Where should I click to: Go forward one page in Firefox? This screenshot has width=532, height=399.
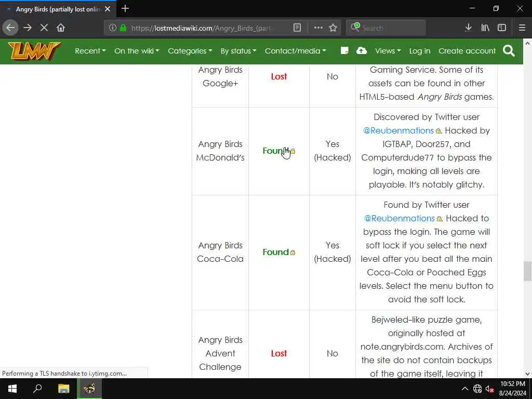click(x=28, y=28)
